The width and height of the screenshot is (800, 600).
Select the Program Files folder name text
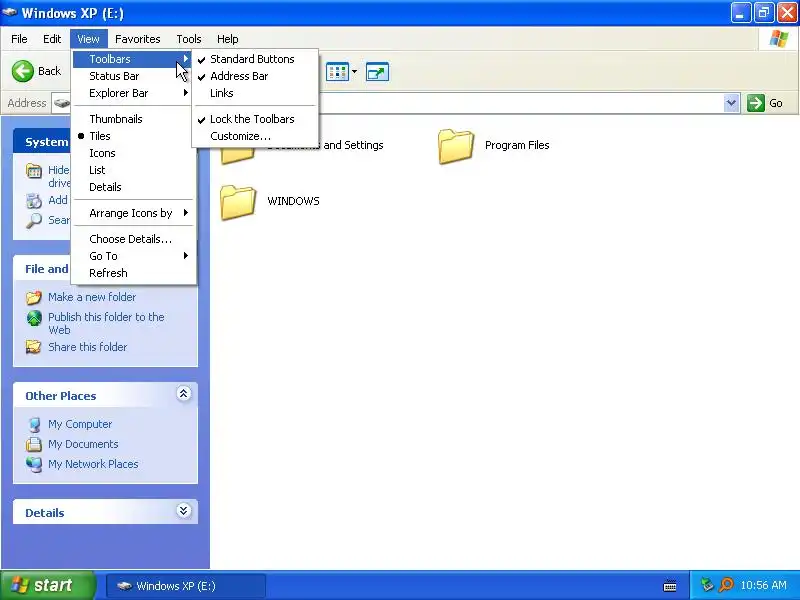[x=517, y=145]
